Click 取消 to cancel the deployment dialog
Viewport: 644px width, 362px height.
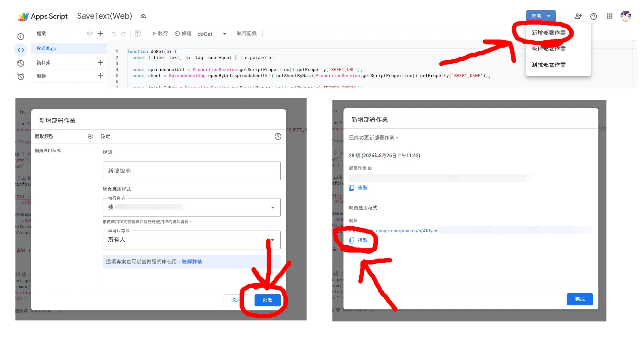point(236,300)
